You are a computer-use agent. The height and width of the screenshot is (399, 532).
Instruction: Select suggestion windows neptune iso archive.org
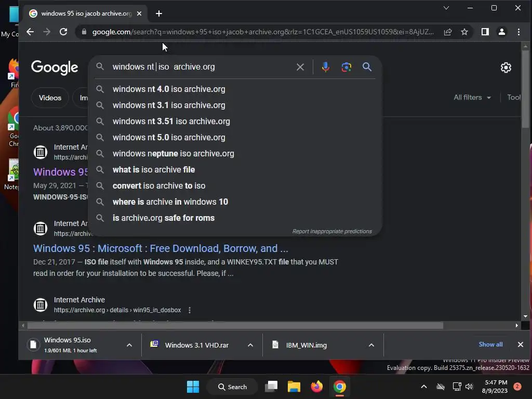click(x=235, y=154)
